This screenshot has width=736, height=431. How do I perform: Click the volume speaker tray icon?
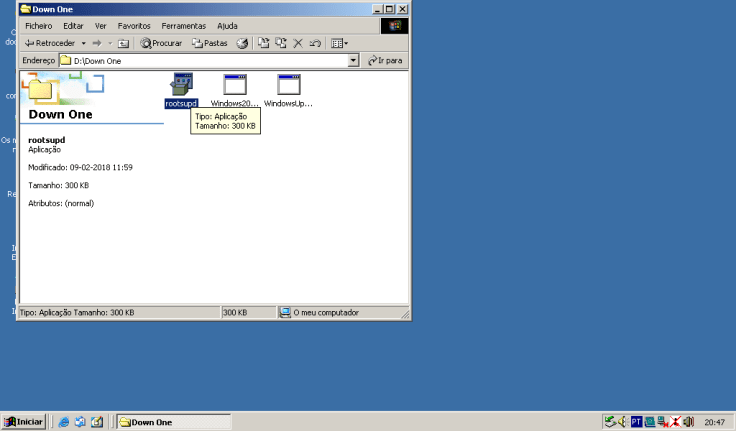tap(688, 422)
